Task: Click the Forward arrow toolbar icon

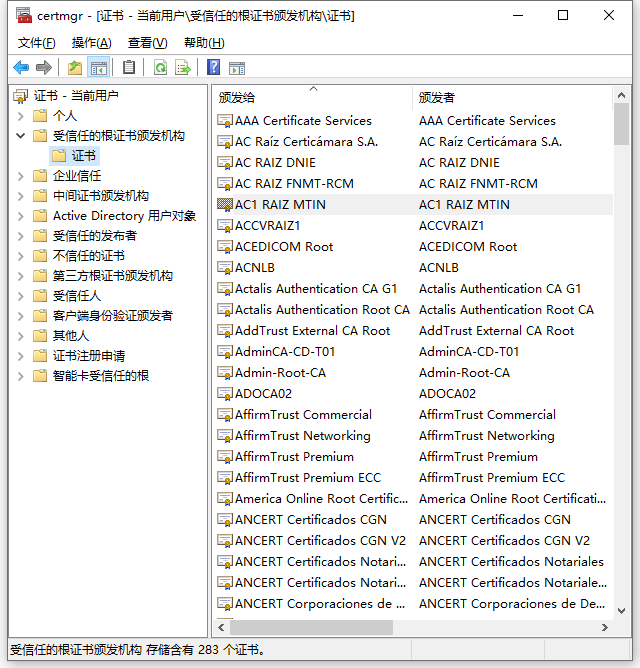Action: tap(44, 67)
